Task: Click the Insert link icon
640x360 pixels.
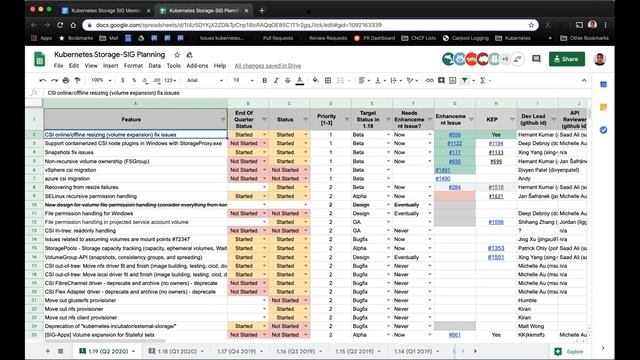Action: click(429, 80)
